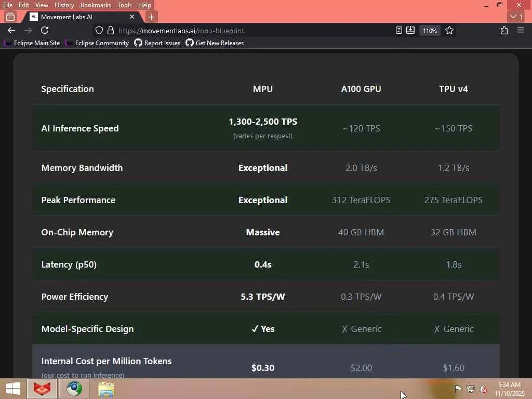Viewport: 532px width, 399px height.
Task: Open Get New Releases bookmark
Action: [215, 43]
